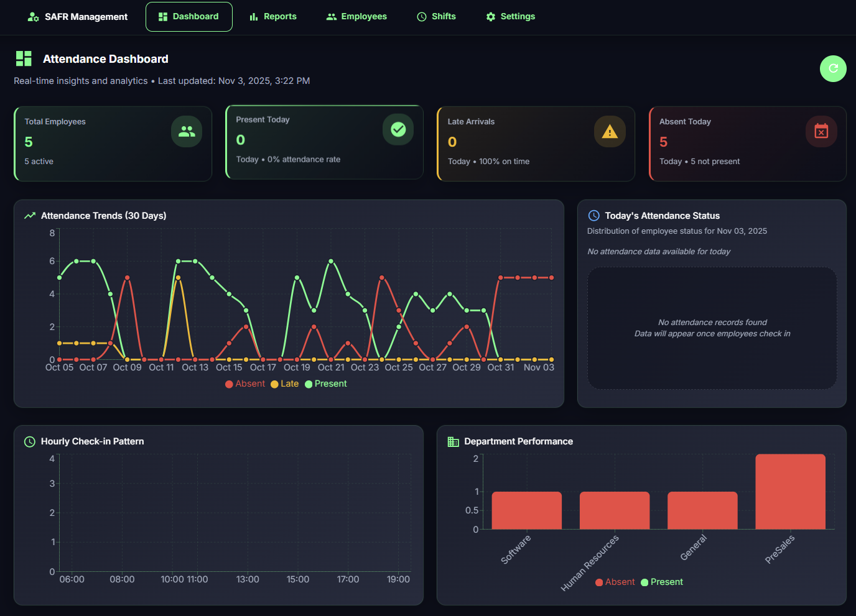Toggle Absent series in Attendance Trends legend
Image resolution: width=856 pixels, height=616 pixels.
(x=245, y=384)
